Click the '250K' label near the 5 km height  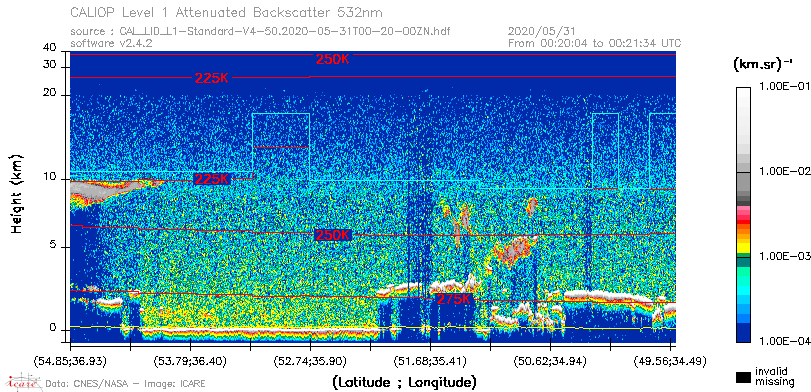(x=334, y=235)
